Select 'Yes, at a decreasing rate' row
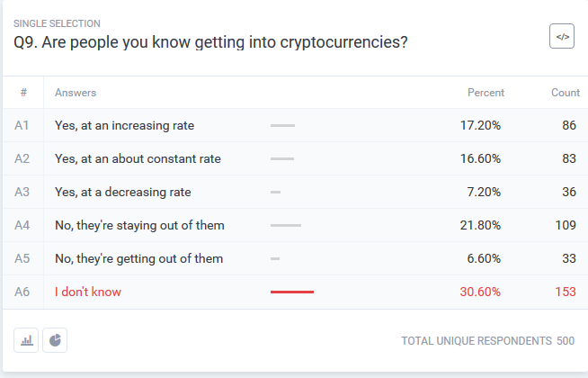 pos(122,192)
